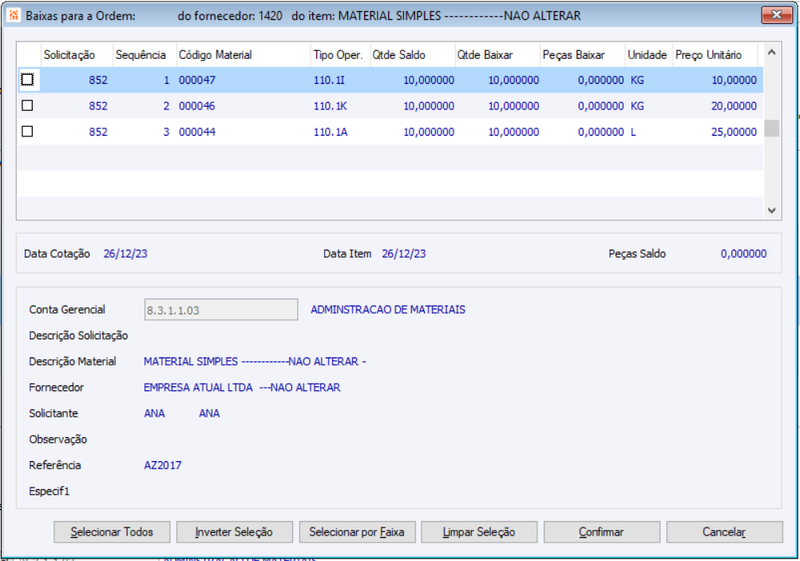Click the grid scroll up arrow
This screenshot has width=800, height=561.
[771, 53]
